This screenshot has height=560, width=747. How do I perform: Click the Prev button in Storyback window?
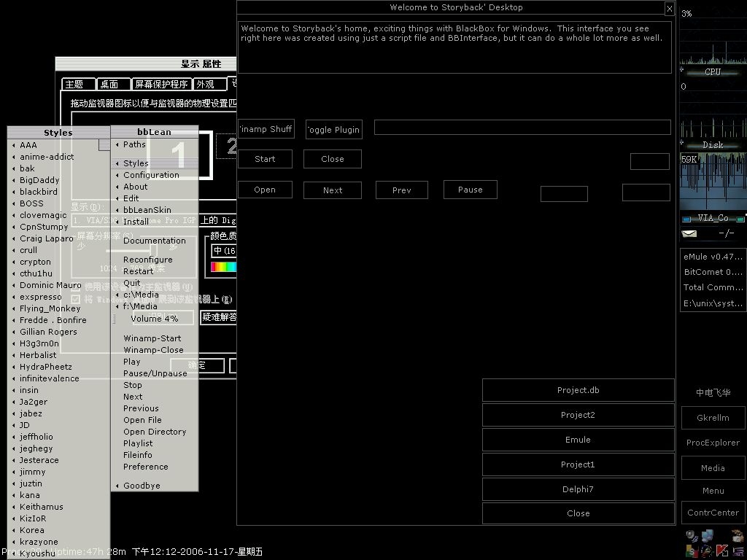(402, 190)
